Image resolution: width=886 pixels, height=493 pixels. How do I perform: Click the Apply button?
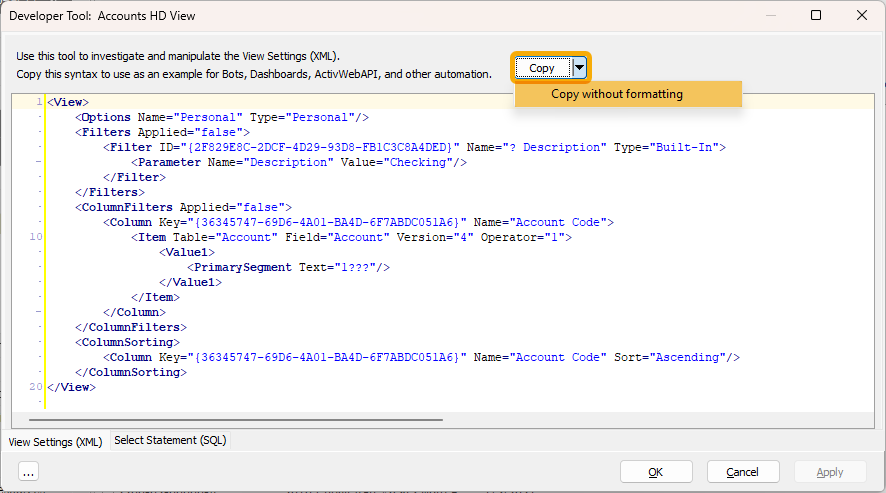[x=830, y=472]
